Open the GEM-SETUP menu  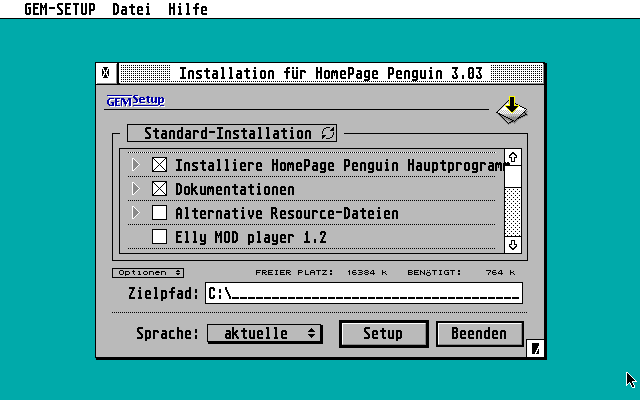coord(60,9)
